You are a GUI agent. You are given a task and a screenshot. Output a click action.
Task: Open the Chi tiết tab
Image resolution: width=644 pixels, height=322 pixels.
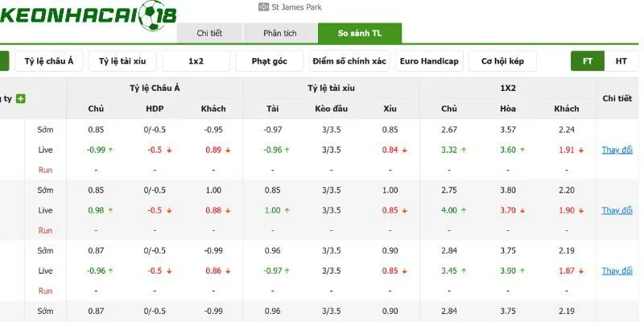click(x=209, y=33)
